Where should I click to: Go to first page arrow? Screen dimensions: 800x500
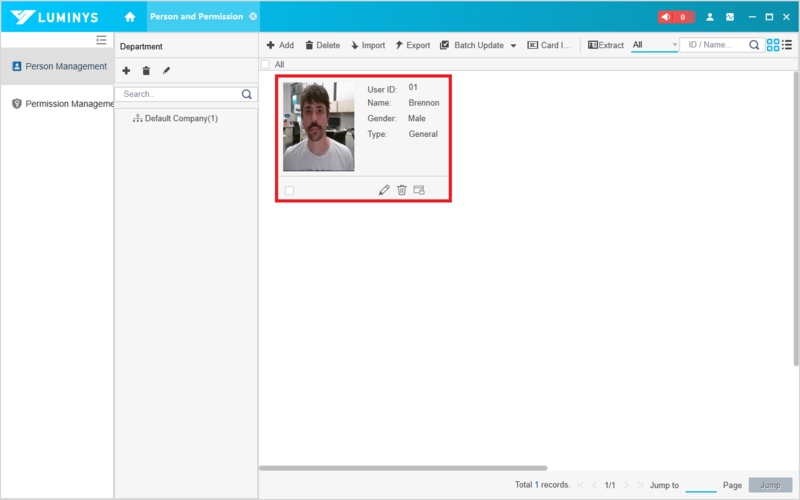[580, 485]
